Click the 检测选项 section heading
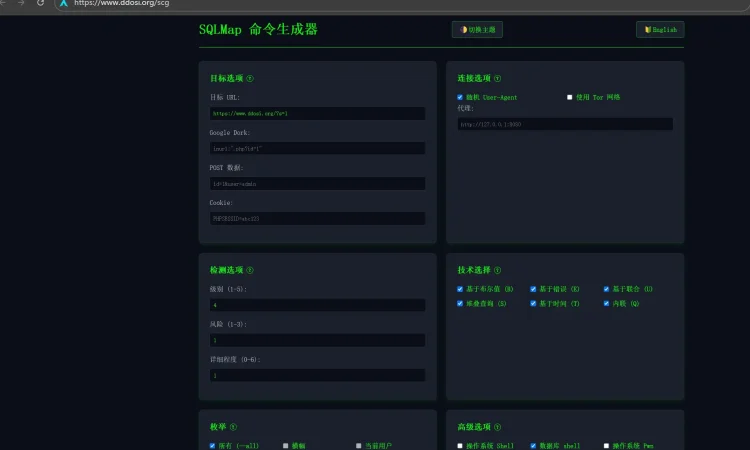This screenshot has width=750, height=450. point(227,270)
